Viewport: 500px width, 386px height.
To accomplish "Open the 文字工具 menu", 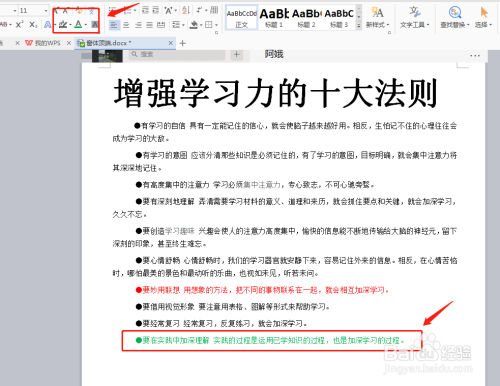I will click(x=415, y=17).
